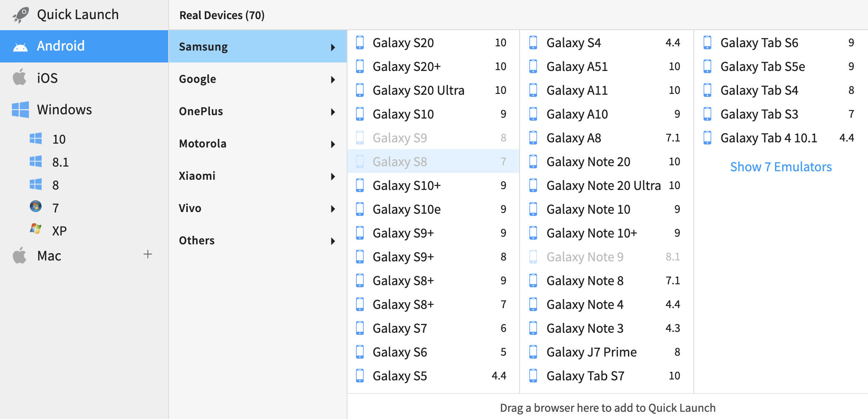Click the Apple icon next to iOS
The width and height of the screenshot is (868, 419).
19,77
